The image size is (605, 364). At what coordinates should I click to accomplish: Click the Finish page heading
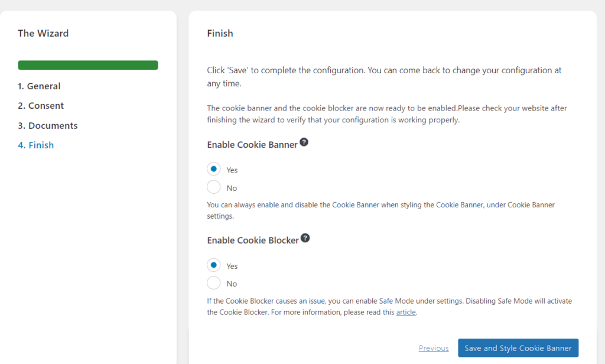pos(220,33)
